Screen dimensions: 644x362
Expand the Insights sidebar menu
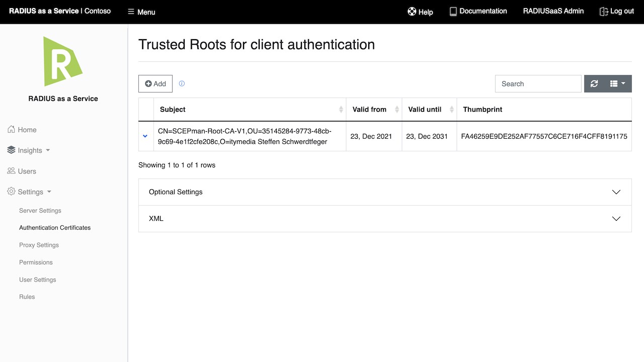(30, 150)
